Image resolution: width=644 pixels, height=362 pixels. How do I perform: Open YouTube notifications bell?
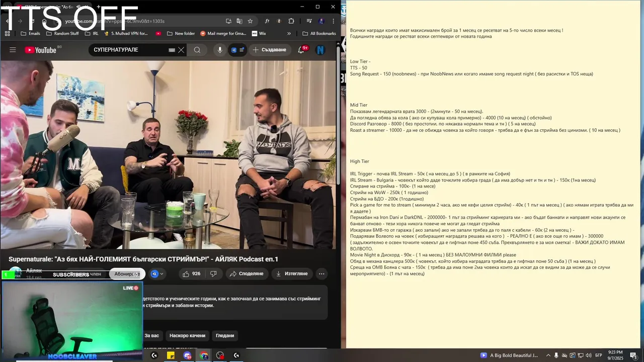pos(301,50)
